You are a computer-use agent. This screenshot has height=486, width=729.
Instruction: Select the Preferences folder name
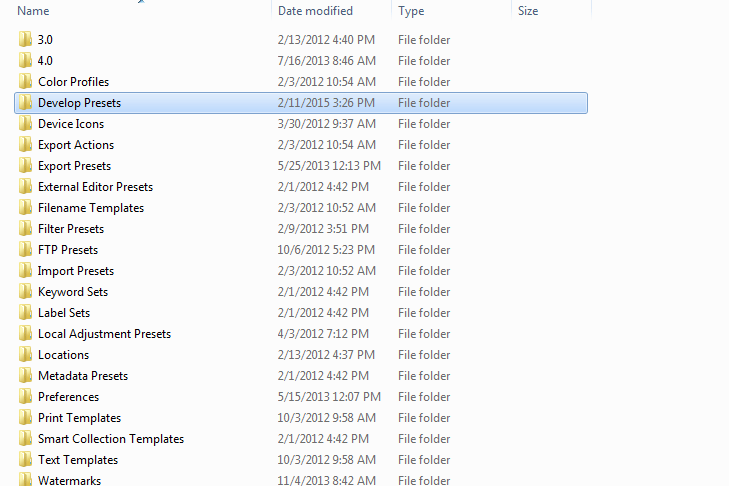[68, 397]
